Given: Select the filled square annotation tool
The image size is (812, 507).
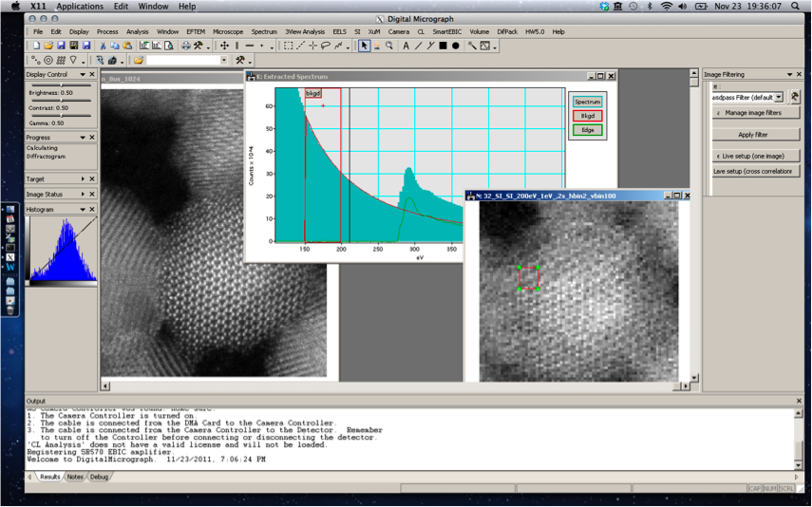Looking at the screenshot, I should click(x=443, y=47).
